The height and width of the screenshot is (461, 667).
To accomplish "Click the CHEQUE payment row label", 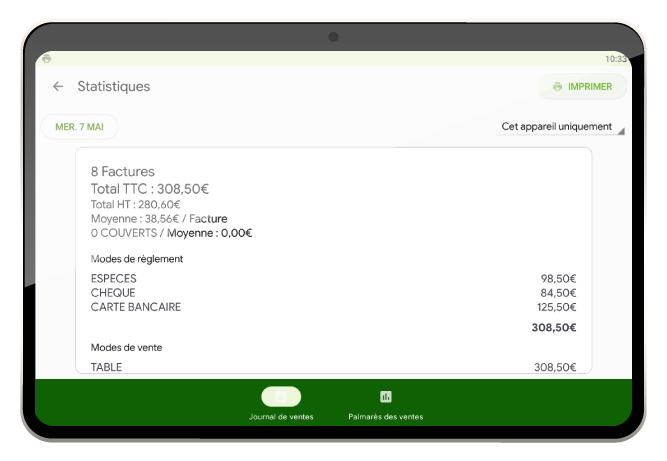I will (113, 293).
